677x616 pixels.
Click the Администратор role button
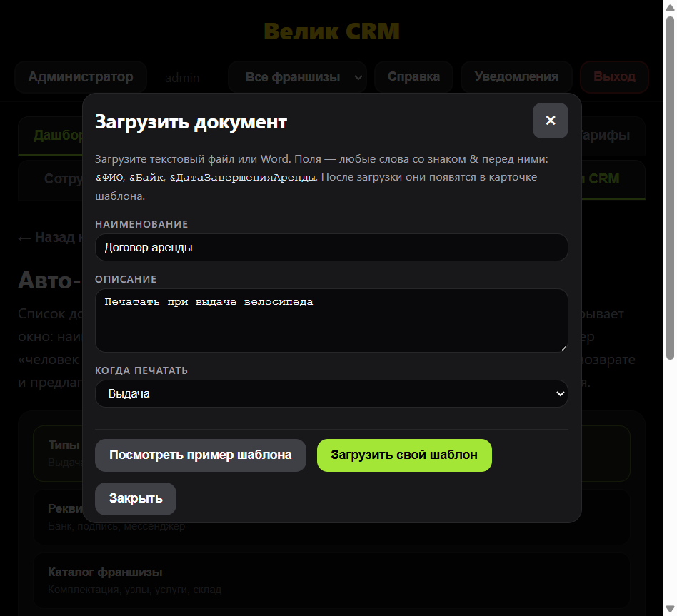(x=81, y=77)
